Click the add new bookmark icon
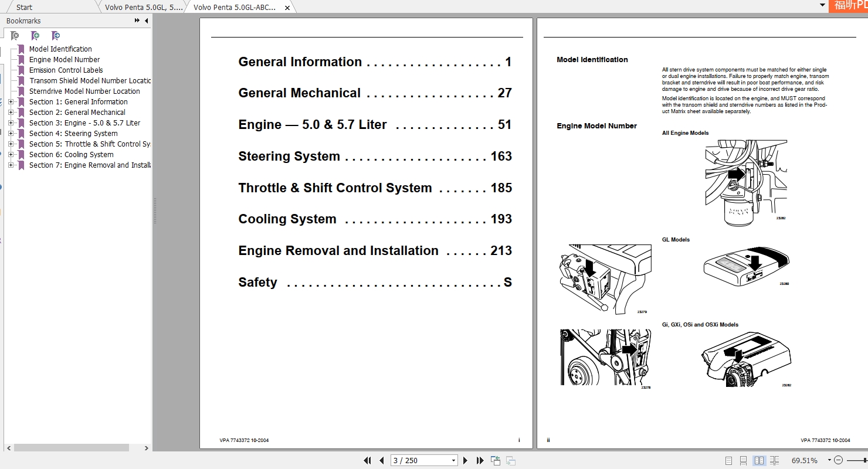868x469 pixels. (x=35, y=36)
